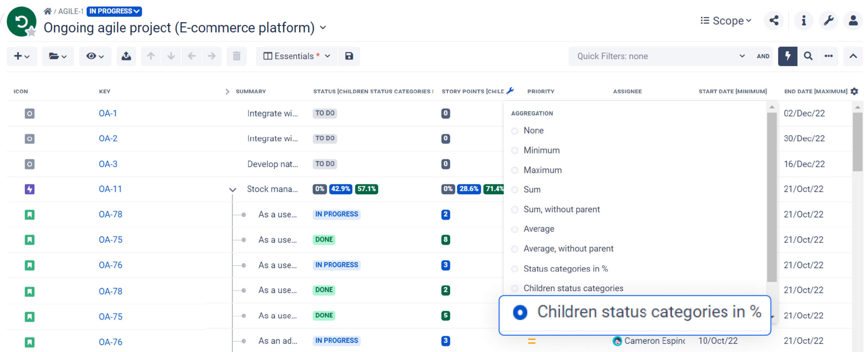Go to the home breadcrumb icon
Image resolution: width=868 pixels, height=352 pixels.
click(x=47, y=11)
